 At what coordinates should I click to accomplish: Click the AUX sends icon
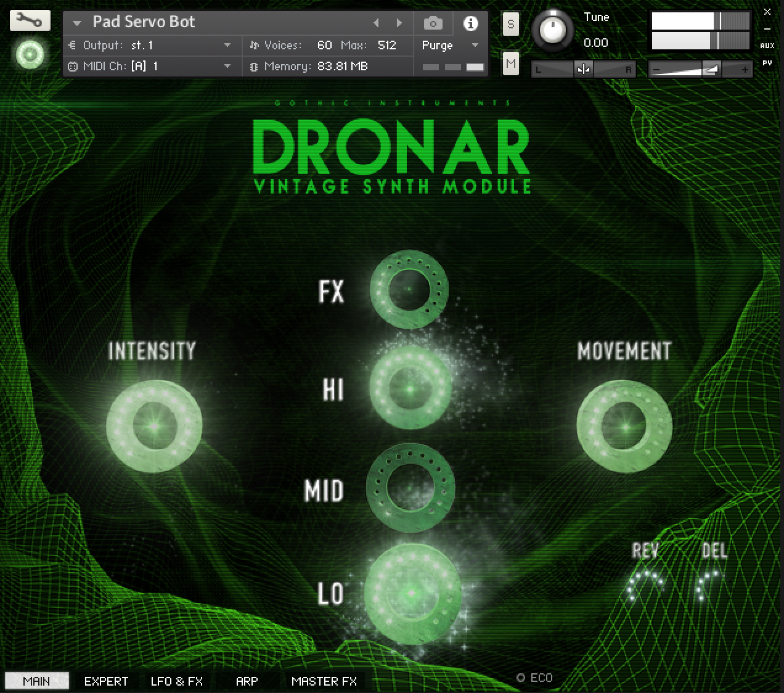(x=769, y=45)
